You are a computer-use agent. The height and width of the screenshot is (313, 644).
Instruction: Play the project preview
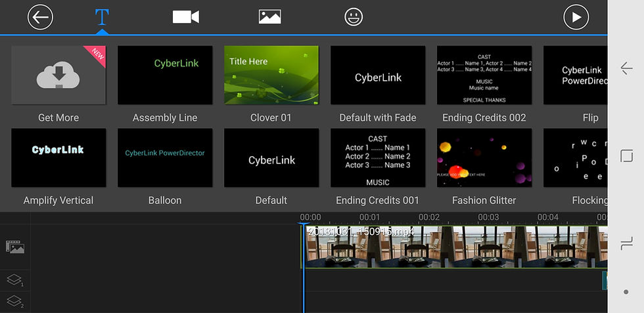pos(576,17)
